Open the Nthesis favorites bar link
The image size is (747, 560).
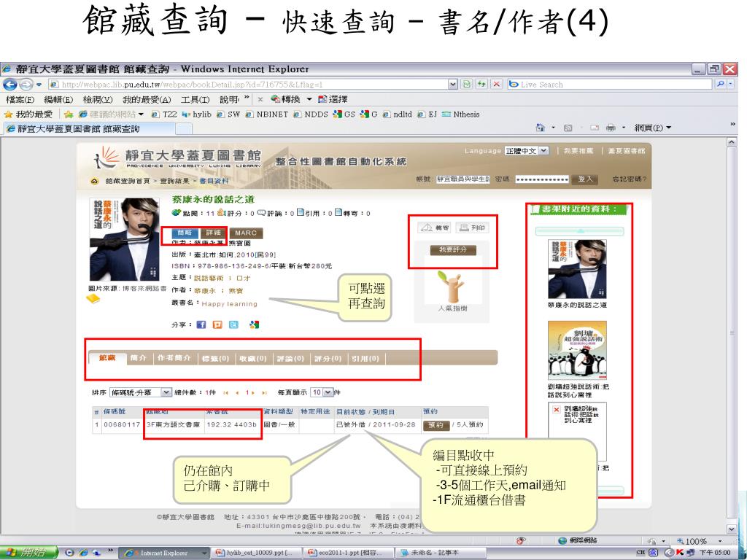click(x=461, y=114)
